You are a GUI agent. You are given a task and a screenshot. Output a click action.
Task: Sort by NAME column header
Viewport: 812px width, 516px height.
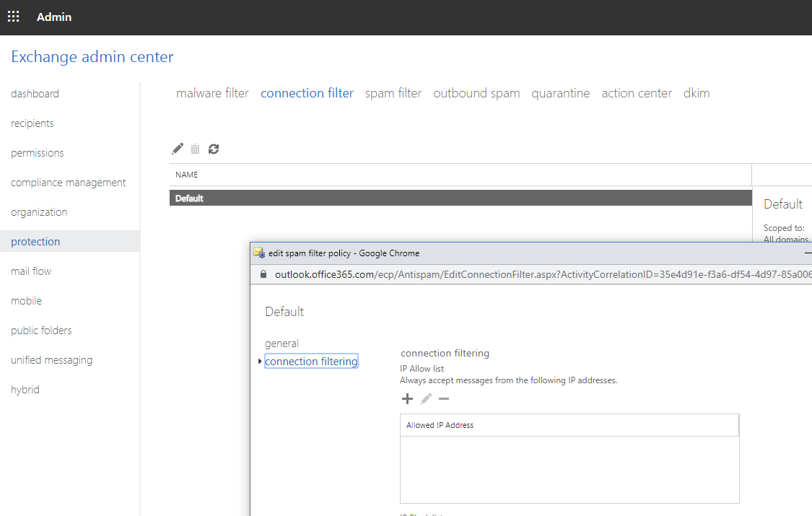pyautogui.click(x=186, y=175)
